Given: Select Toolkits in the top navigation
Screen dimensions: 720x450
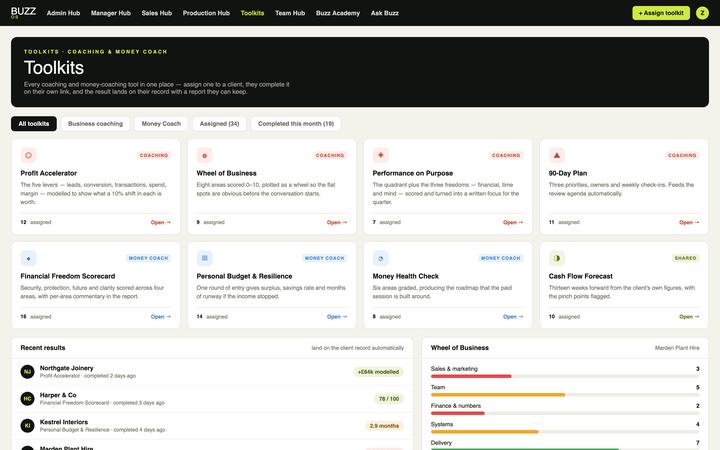Looking at the screenshot, I should pyautogui.click(x=252, y=13).
